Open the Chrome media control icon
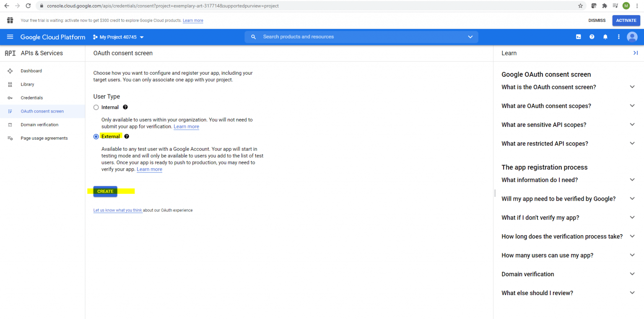644x319 pixels. 615,6
